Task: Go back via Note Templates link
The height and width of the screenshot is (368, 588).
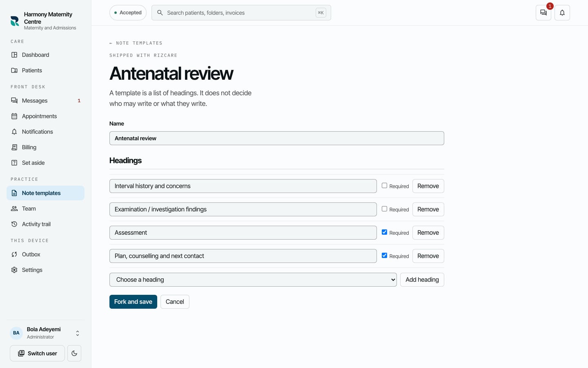Action: pyautogui.click(x=136, y=43)
